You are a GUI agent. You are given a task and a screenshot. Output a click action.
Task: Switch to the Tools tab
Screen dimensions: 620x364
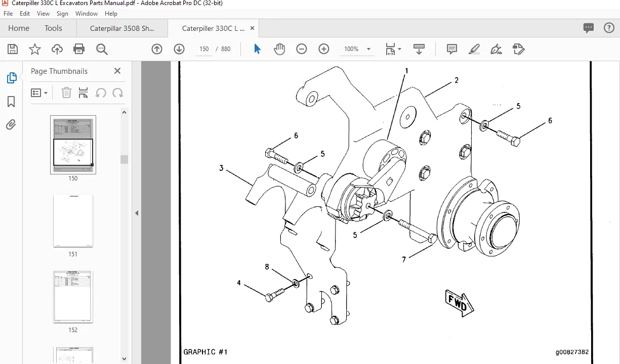coord(53,28)
